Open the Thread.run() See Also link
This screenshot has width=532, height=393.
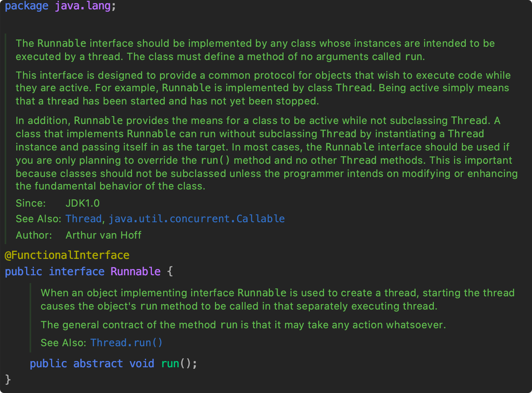126,343
